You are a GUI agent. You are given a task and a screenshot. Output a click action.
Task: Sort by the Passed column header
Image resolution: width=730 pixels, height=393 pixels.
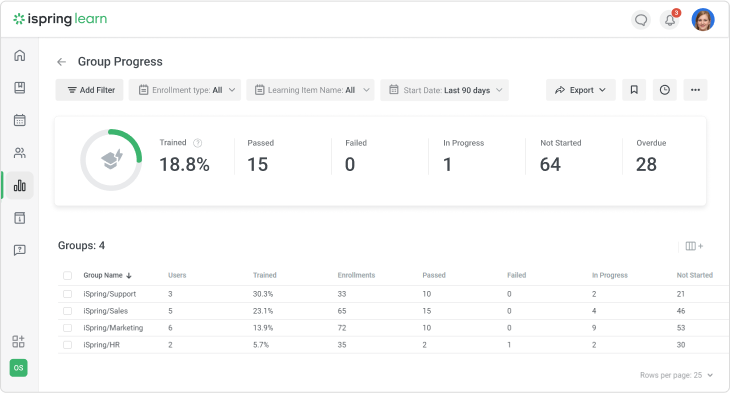coord(434,276)
